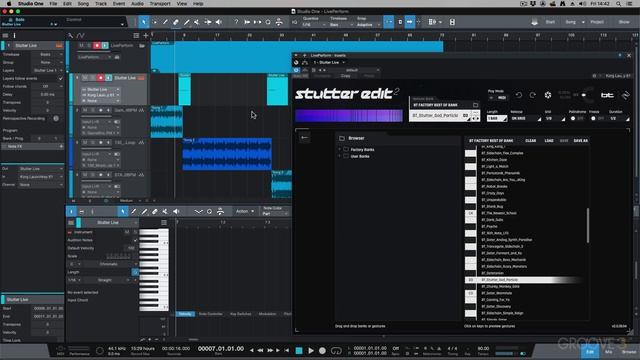This screenshot has height=360, width=640.
Task: Toggle Layers follow events checkbox
Action: 61,78
